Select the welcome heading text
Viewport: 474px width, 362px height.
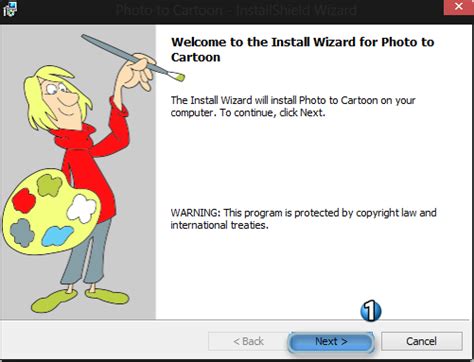303,49
